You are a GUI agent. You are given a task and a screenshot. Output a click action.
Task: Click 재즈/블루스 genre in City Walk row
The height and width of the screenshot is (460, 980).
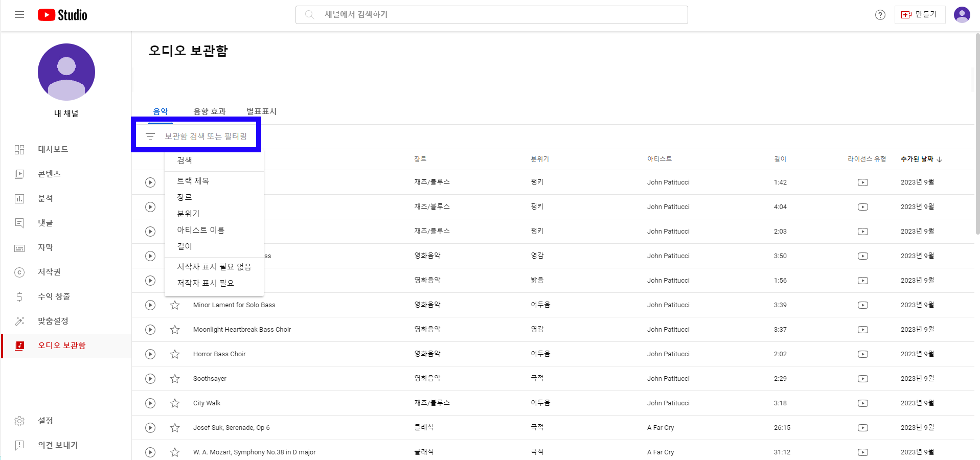coord(432,403)
